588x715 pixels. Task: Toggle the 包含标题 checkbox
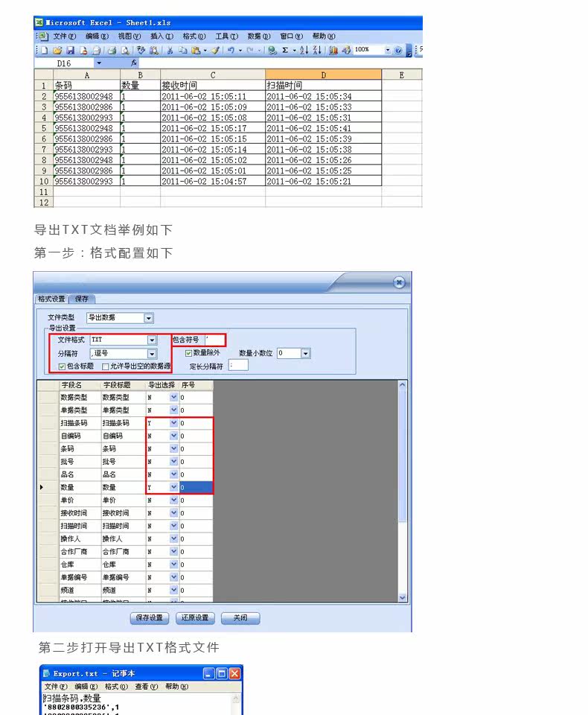coord(62,366)
